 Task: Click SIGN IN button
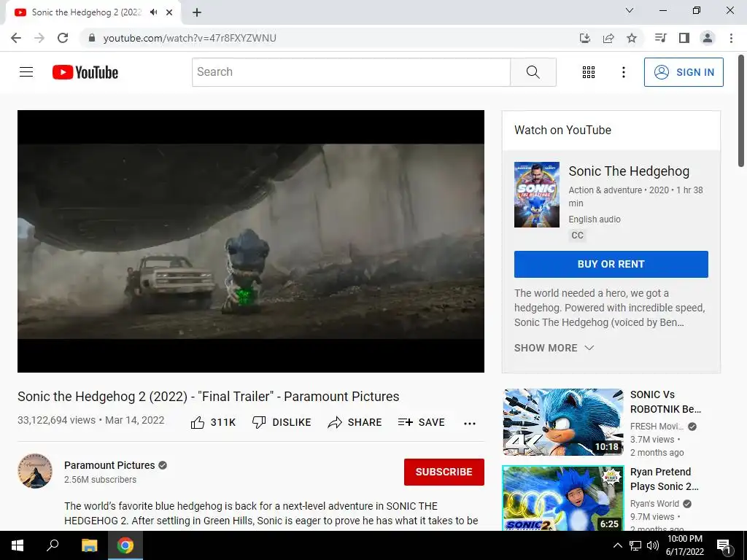[684, 72]
